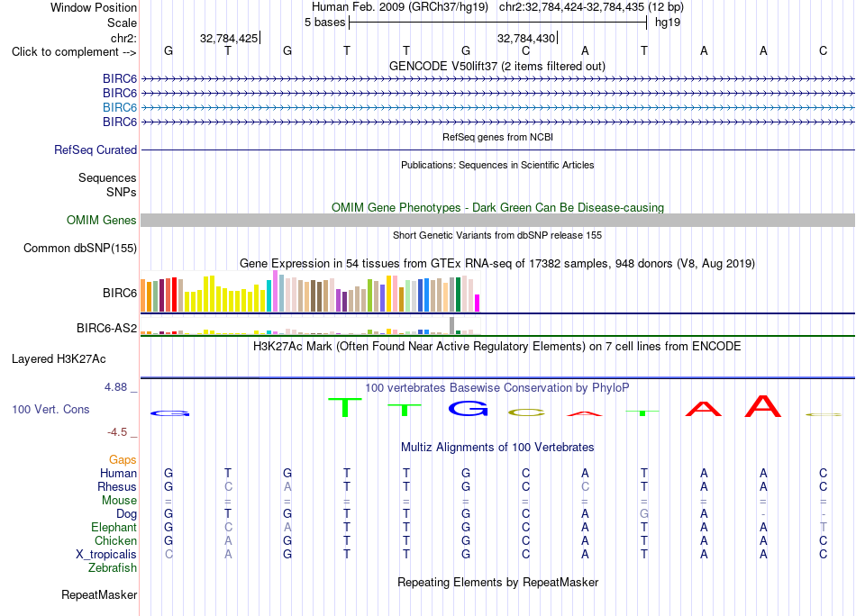Click the light C starting X_tropicalis row
Screen dimensions: 856x616
(x=168, y=554)
